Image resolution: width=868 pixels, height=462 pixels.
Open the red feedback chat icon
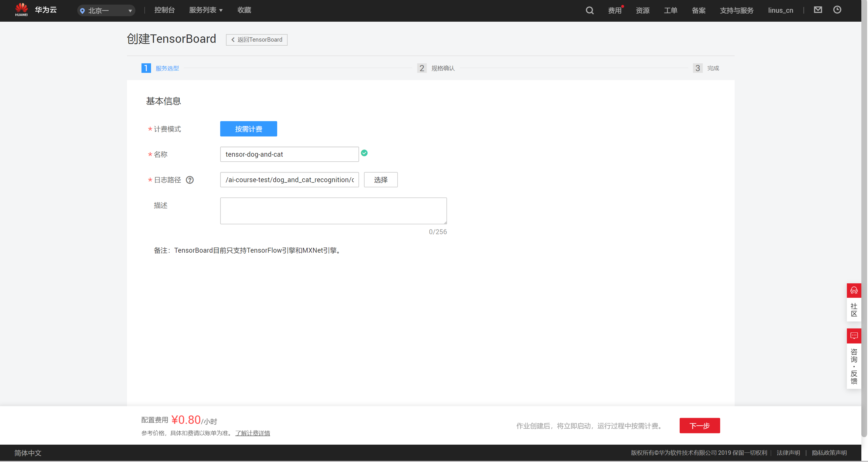(854, 336)
